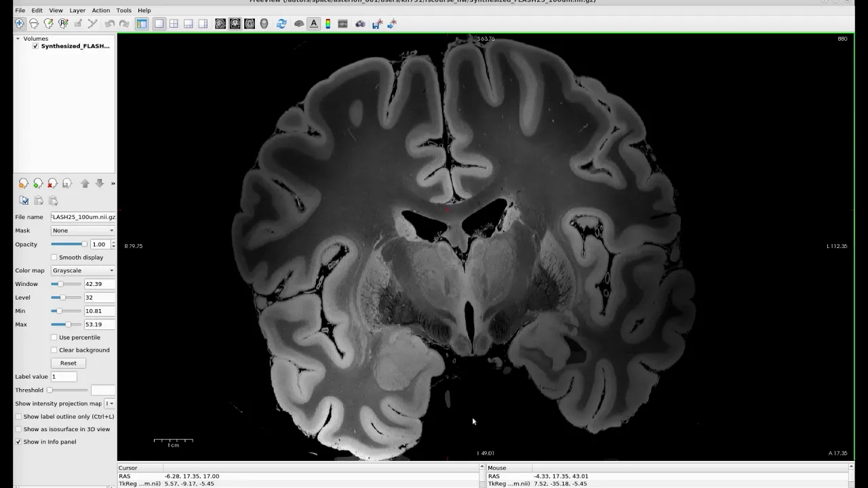Click the Reset View refresh icon
The image size is (868, 488).
(x=281, y=24)
